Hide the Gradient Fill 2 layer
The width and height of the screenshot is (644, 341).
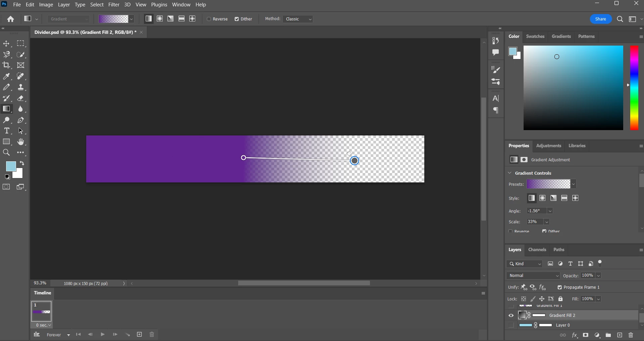pyautogui.click(x=511, y=316)
